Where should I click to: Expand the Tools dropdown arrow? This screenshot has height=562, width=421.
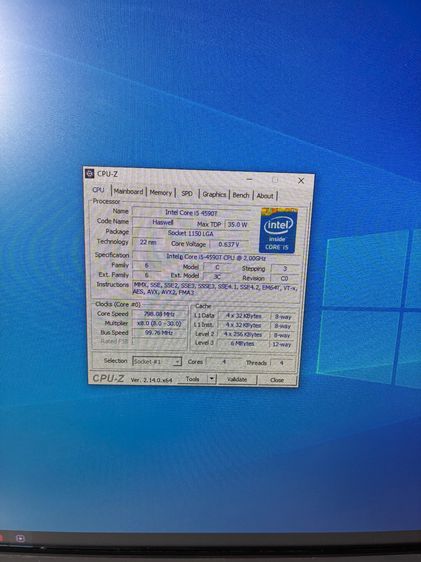[212, 379]
